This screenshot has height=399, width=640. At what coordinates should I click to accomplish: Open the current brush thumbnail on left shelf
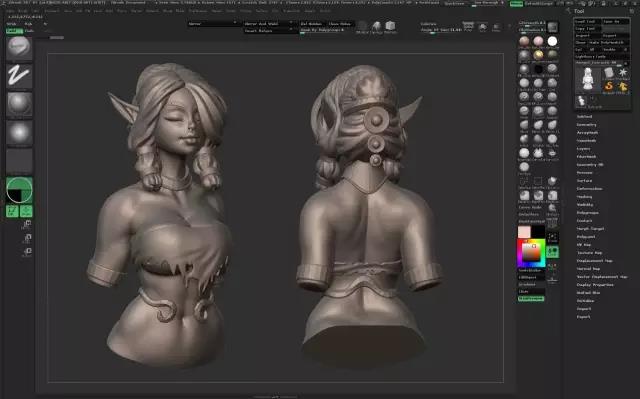pyautogui.click(x=19, y=48)
